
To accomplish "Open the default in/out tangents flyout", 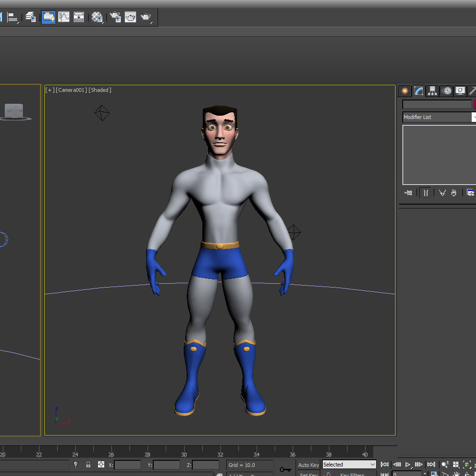I will tap(328, 474).
